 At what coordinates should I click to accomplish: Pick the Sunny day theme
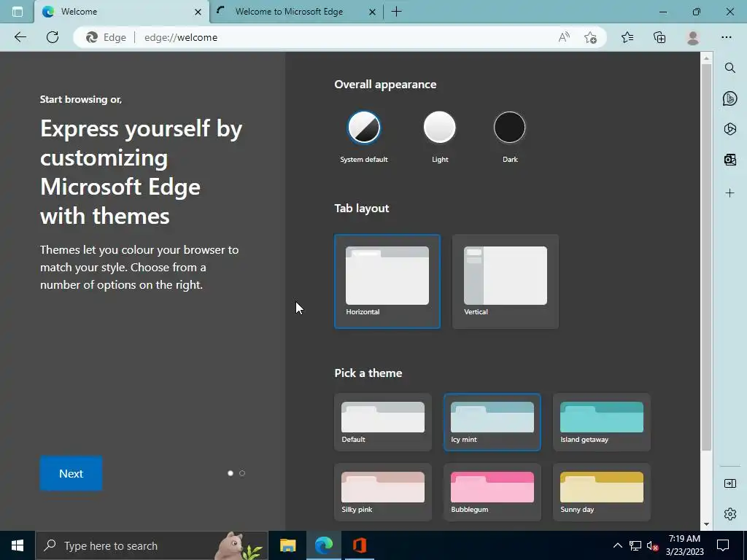[602, 492]
